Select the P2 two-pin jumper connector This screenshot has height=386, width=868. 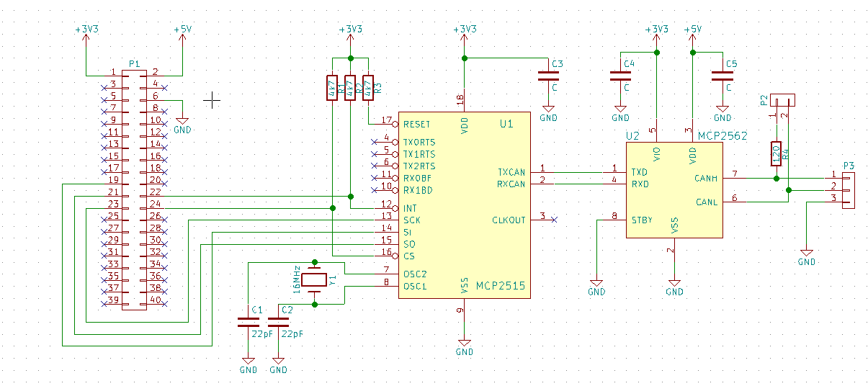[x=783, y=99]
